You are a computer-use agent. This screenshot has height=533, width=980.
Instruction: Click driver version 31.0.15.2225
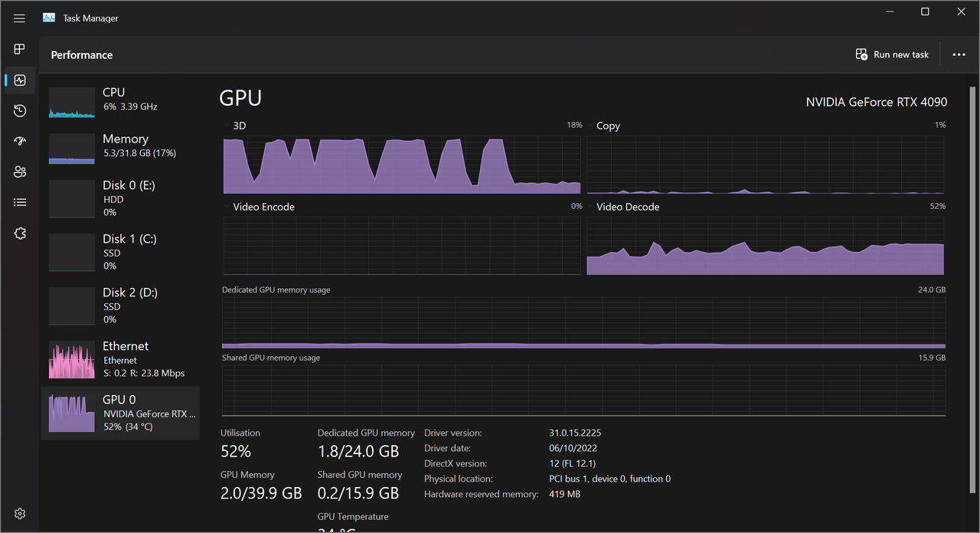point(575,433)
